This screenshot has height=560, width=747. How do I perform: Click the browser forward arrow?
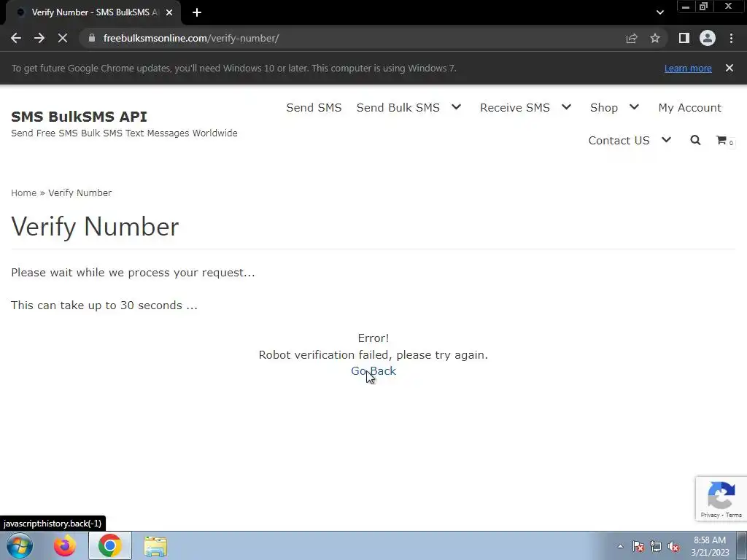pyautogui.click(x=39, y=38)
